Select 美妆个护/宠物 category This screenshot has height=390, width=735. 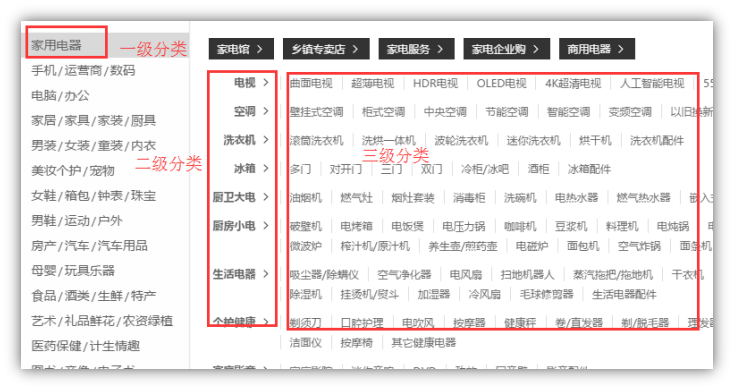tap(73, 171)
